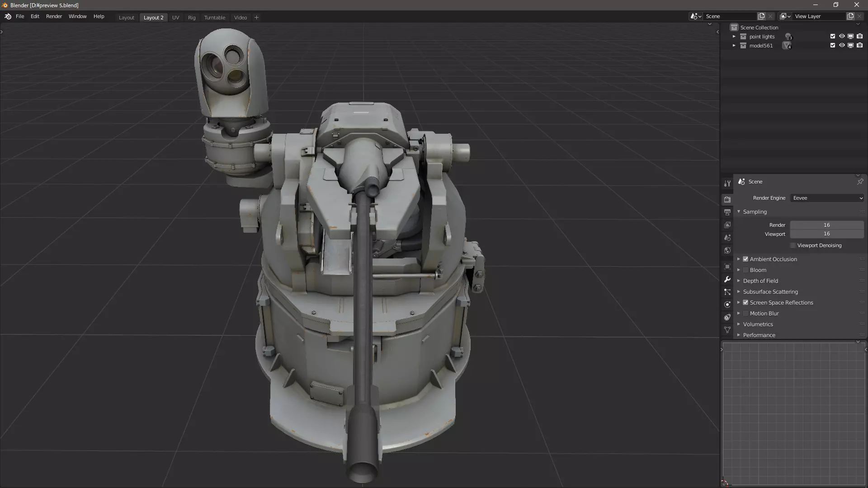Expand the point lights collection
Screen dimensions: 868x488
pyautogui.click(x=734, y=37)
